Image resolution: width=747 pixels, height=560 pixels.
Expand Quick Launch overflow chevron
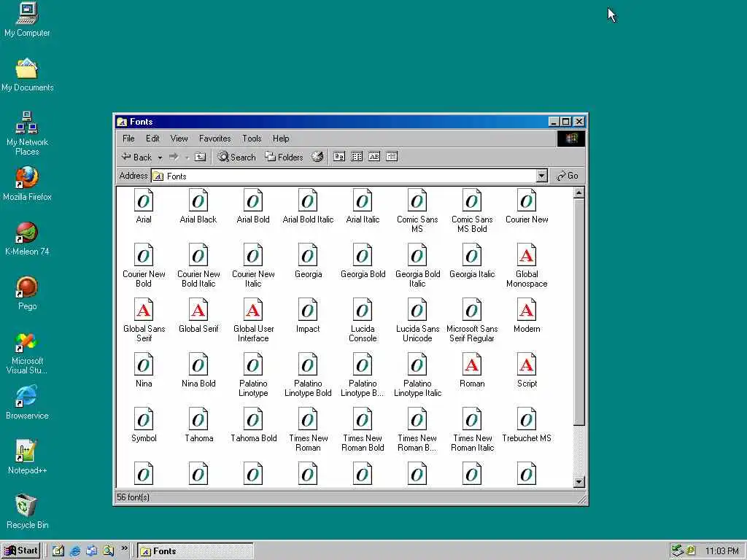click(124, 548)
